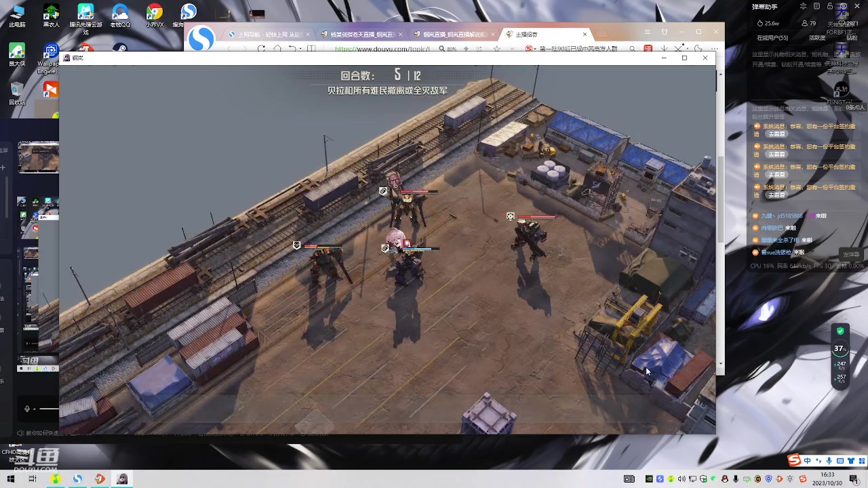Open NVIDIA tray icon

point(649,479)
